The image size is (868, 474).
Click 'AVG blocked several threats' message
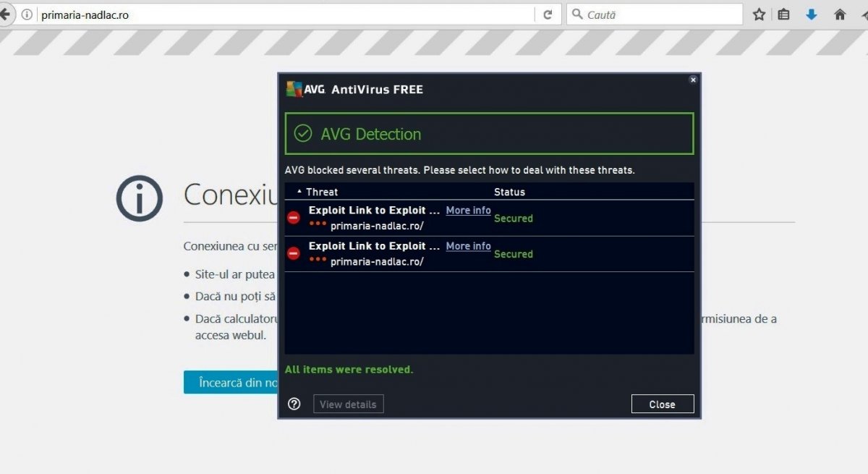click(460, 171)
